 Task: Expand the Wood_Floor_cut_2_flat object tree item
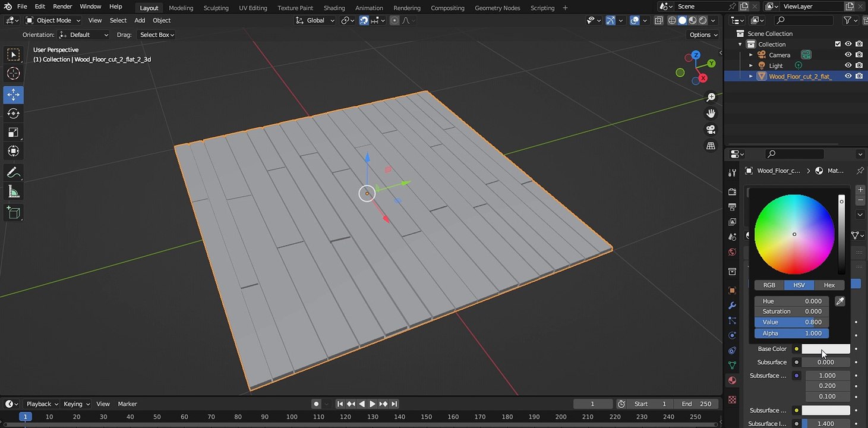[x=751, y=76]
